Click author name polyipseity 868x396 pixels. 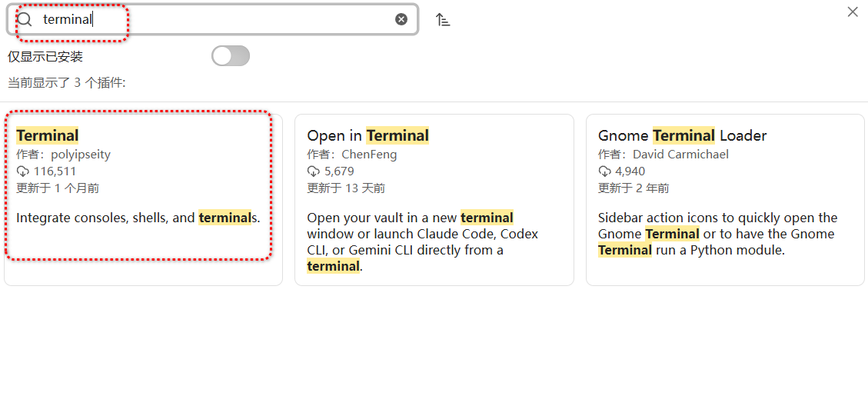80,155
